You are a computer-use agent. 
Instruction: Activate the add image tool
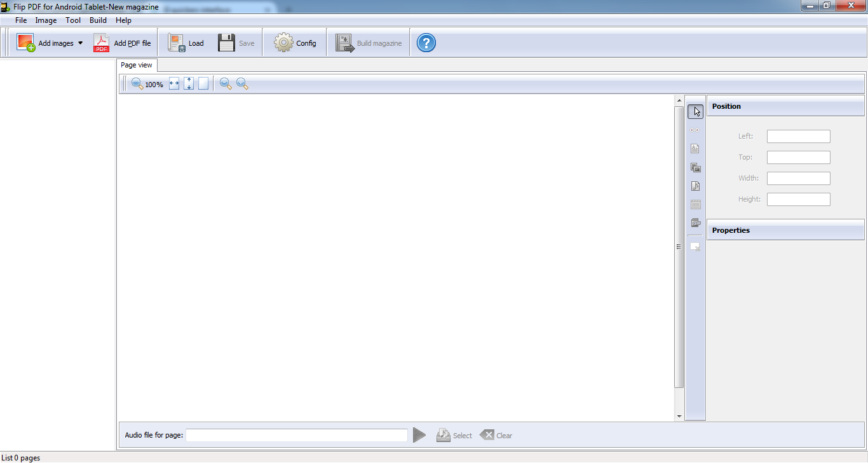(x=695, y=167)
